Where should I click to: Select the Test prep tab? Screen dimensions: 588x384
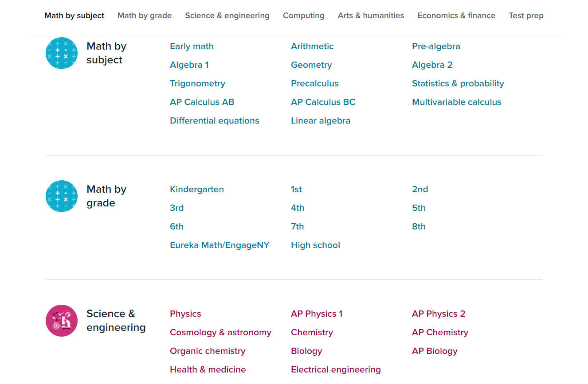(526, 16)
